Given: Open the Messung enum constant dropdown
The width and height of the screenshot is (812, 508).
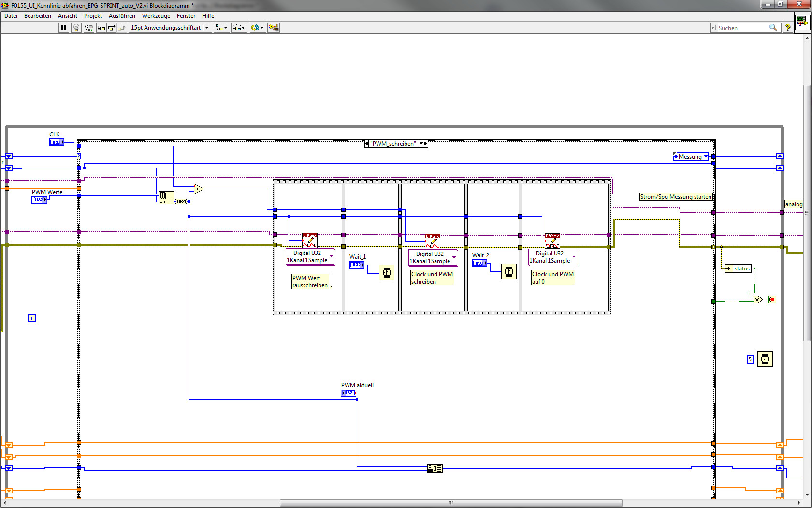Looking at the screenshot, I should pyautogui.click(x=706, y=157).
